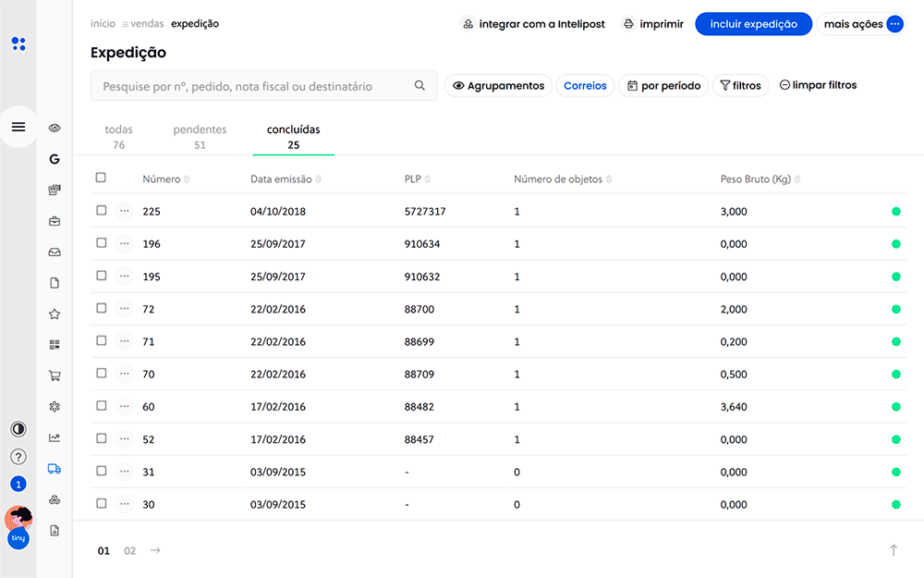This screenshot has width=924, height=578.
Task: Select checkbox for shipment 195
Action: click(102, 276)
